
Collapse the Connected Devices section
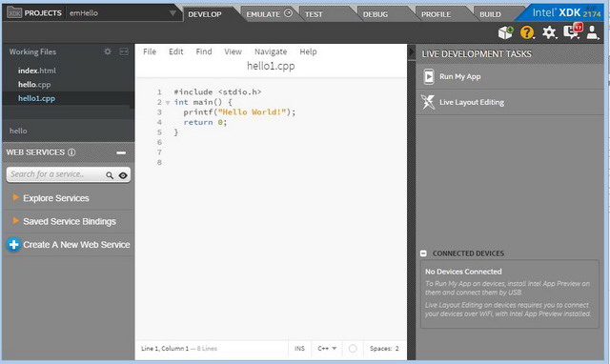click(423, 253)
